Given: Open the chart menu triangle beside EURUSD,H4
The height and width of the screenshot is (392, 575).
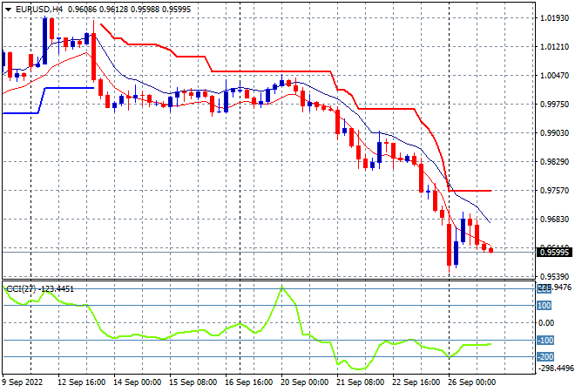Looking at the screenshot, I should [x=8, y=10].
